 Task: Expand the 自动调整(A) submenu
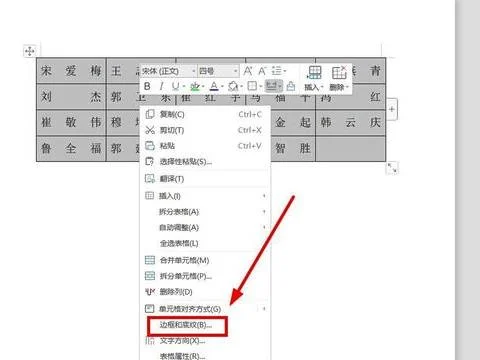point(205,227)
